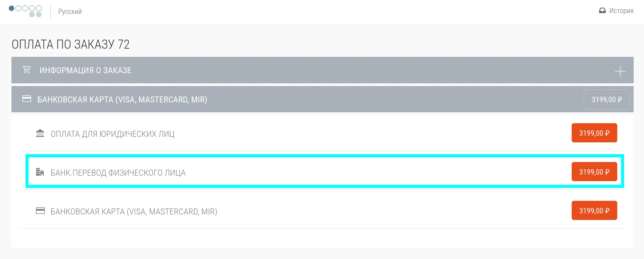The height and width of the screenshot is (259, 644).
Task: Open the История link text
Action: tap(621, 11)
